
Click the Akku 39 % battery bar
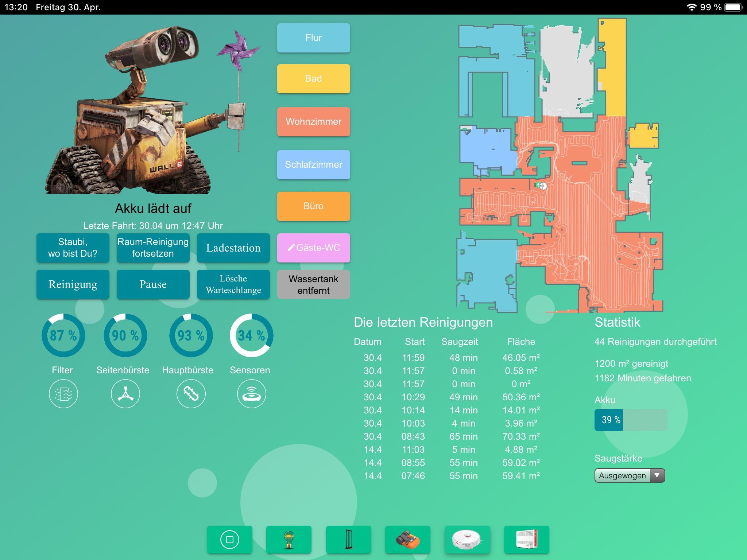click(631, 420)
